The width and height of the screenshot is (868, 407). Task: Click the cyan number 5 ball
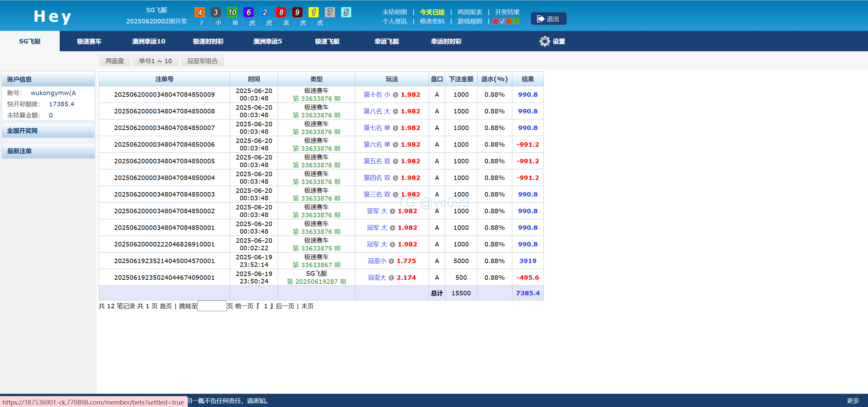pyautogui.click(x=346, y=13)
